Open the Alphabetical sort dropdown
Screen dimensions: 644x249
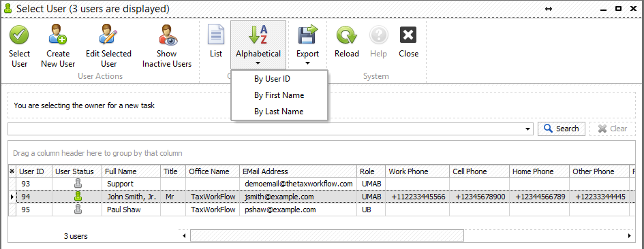[x=258, y=45]
